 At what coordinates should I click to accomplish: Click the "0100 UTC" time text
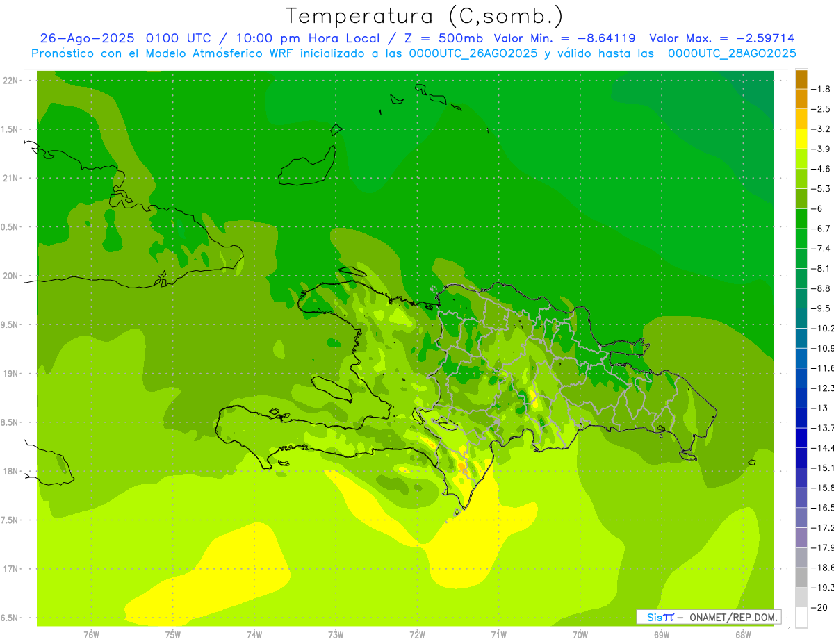click(x=179, y=38)
